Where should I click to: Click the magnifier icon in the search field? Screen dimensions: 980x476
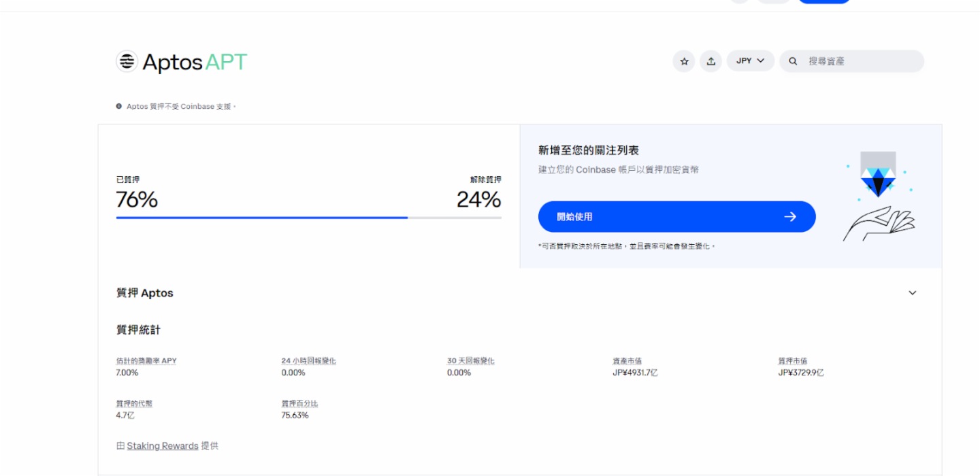[x=793, y=61]
